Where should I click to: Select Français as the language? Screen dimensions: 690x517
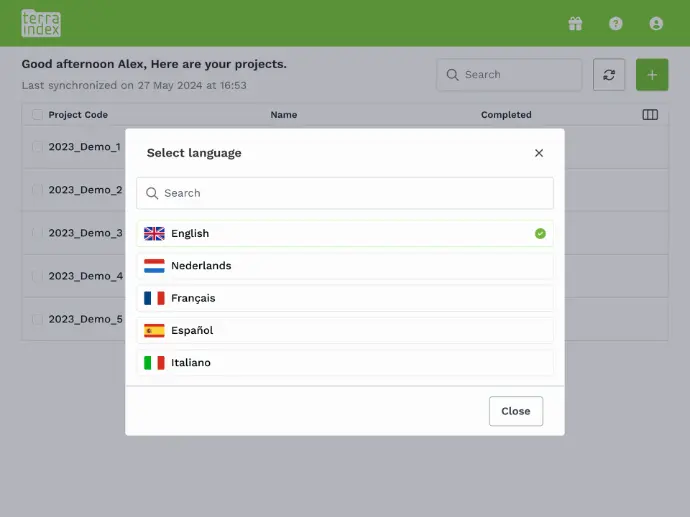(345, 298)
